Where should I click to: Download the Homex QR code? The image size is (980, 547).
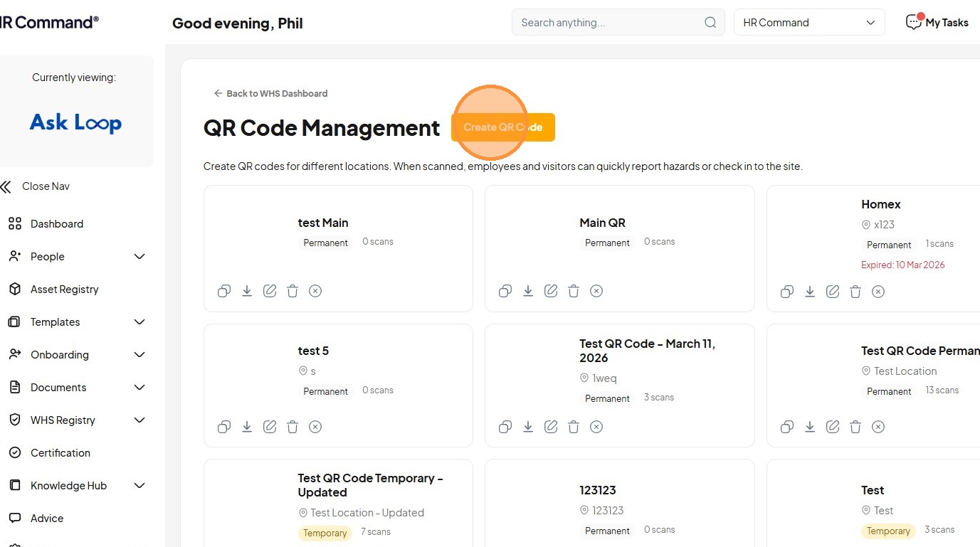click(810, 292)
